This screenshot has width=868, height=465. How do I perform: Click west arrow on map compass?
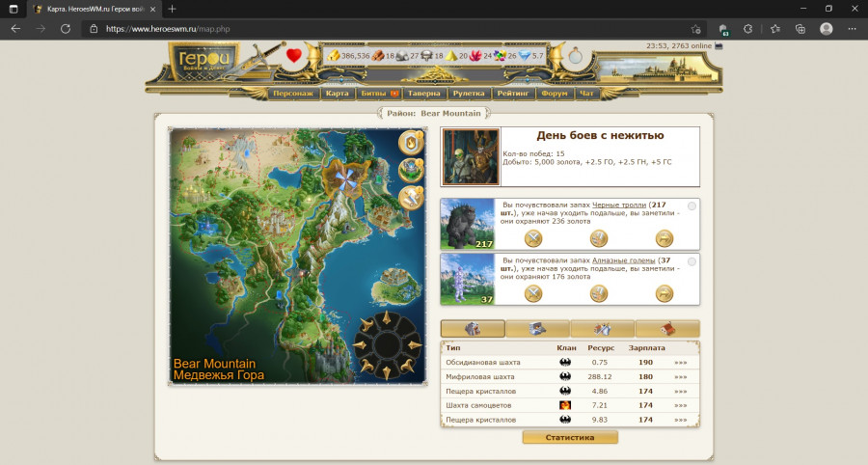(x=360, y=345)
